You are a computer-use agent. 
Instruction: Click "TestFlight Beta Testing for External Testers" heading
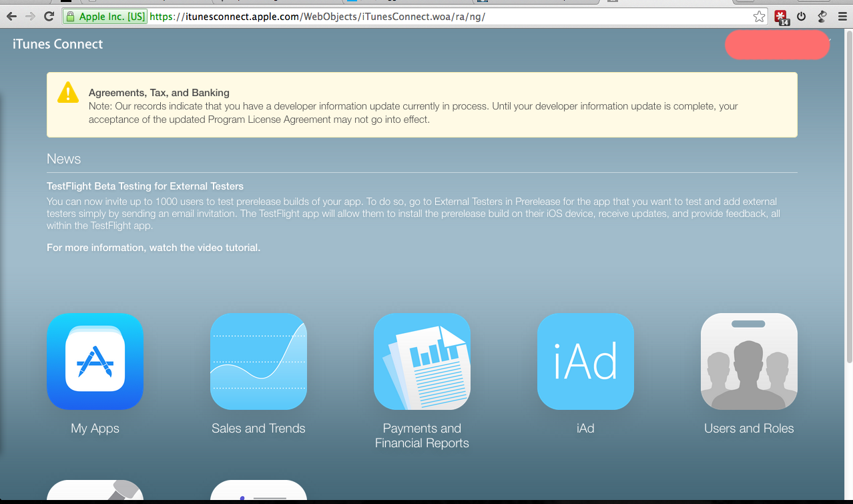pyautogui.click(x=145, y=186)
